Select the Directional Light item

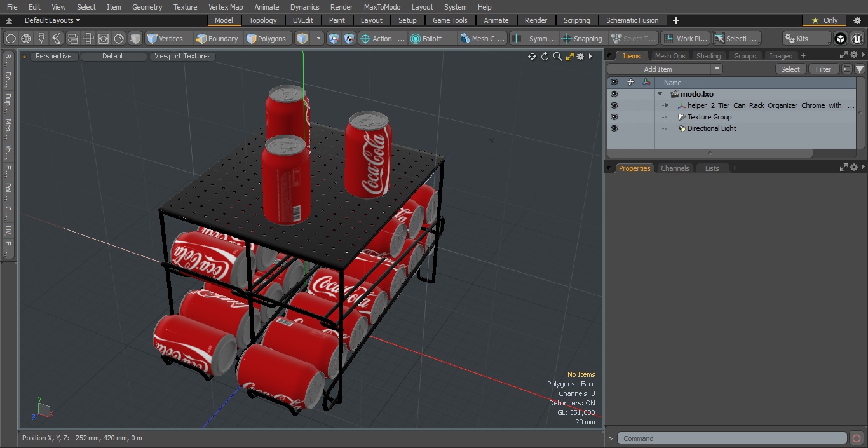712,128
